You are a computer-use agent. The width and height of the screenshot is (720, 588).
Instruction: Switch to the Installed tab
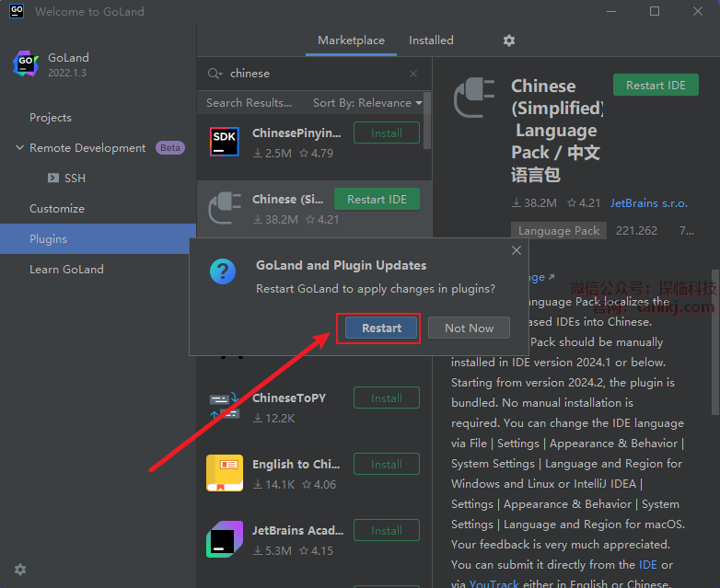pos(431,40)
